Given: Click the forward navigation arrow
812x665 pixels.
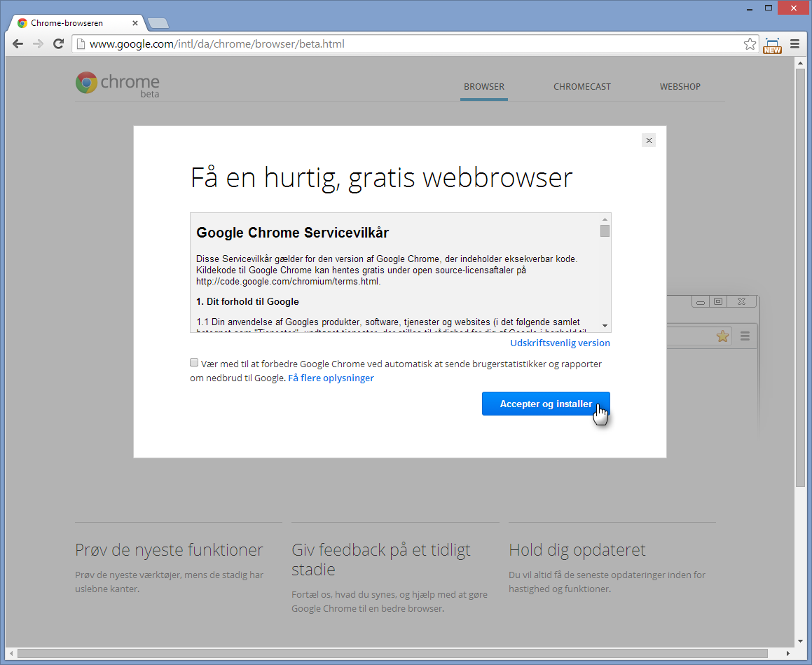Looking at the screenshot, I should pyautogui.click(x=39, y=44).
